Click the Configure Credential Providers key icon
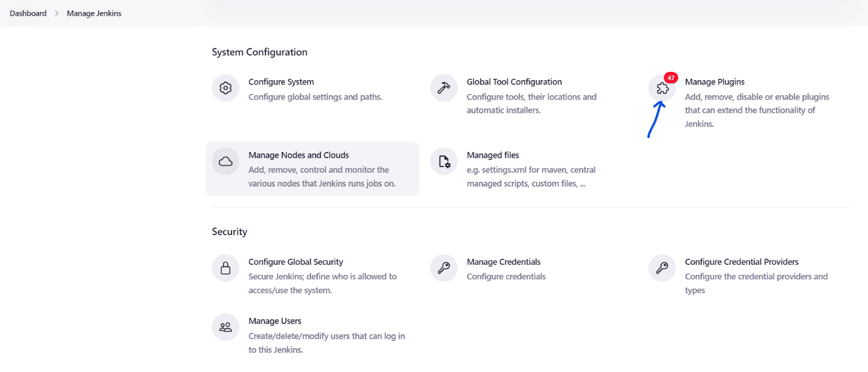The height and width of the screenshot is (372, 868). point(662,268)
